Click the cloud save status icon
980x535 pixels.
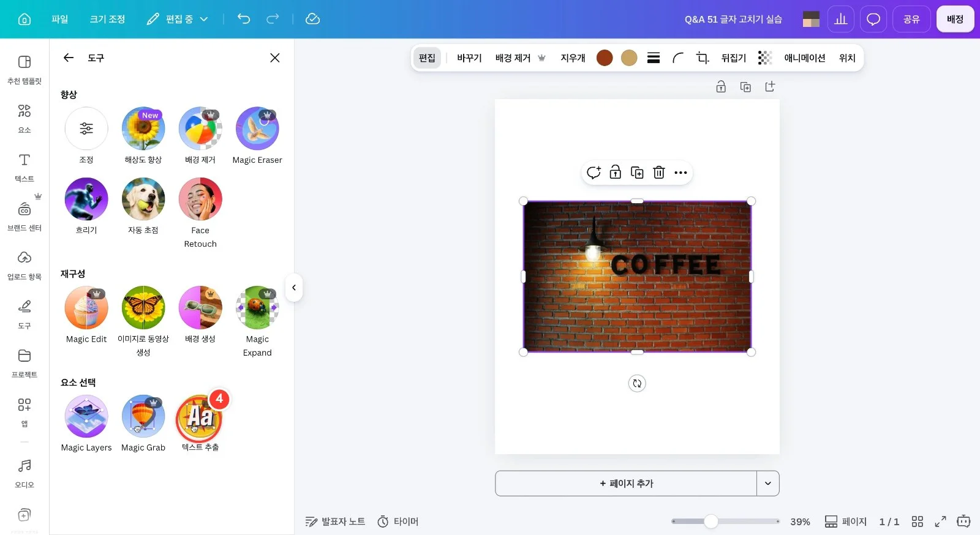[x=312, y=19]
